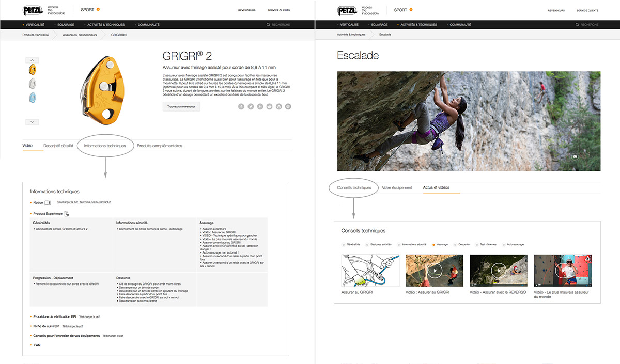
Task: Switch to the Vidéo tab
Action: point(27,146)
